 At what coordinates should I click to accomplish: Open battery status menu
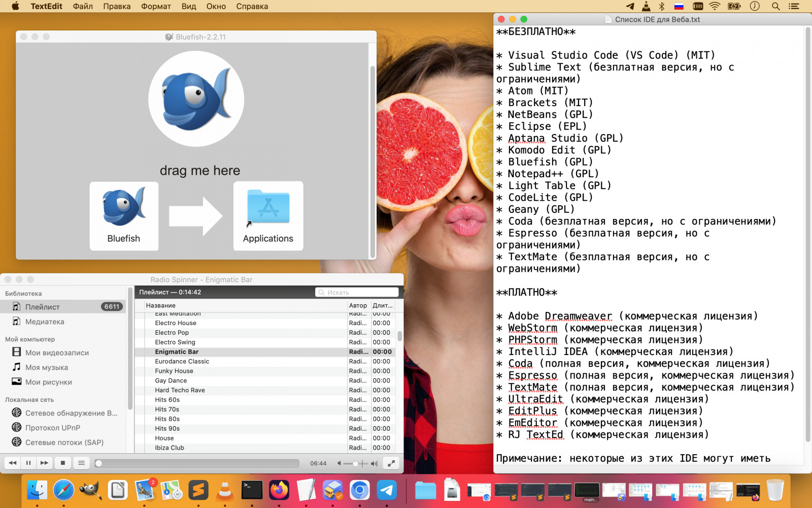coord(734,6)
